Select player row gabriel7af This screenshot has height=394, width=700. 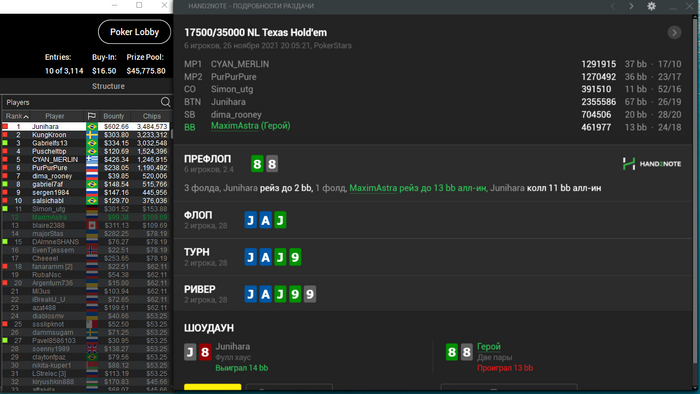86,184
